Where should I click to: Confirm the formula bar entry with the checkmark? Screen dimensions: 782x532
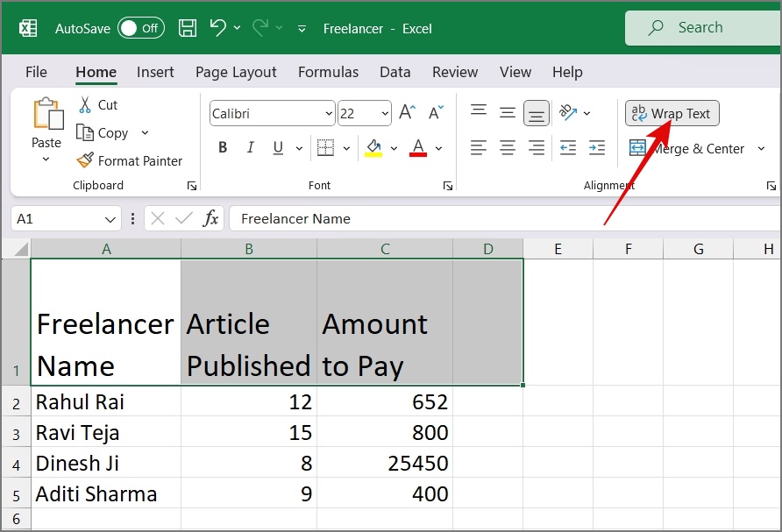[184, 218]
